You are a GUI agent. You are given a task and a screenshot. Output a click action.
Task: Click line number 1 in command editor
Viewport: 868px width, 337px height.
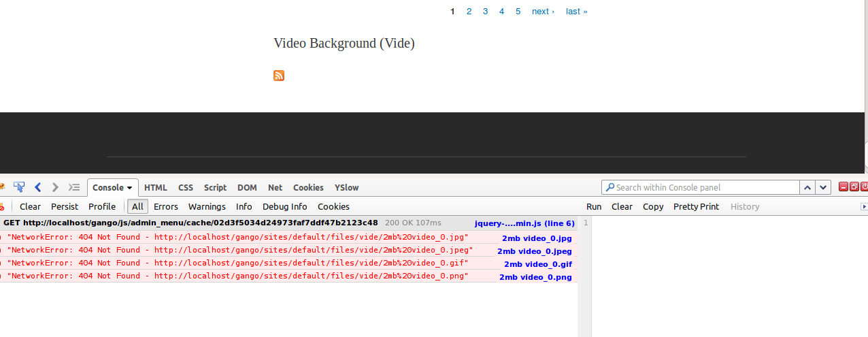(585, 223)
